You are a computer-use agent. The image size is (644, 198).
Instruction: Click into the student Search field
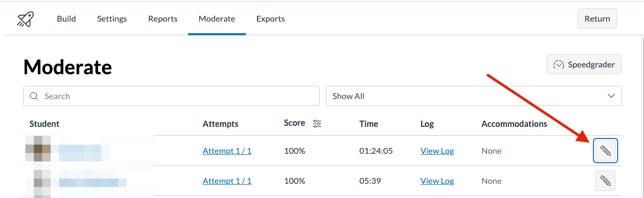coord(171,96)
